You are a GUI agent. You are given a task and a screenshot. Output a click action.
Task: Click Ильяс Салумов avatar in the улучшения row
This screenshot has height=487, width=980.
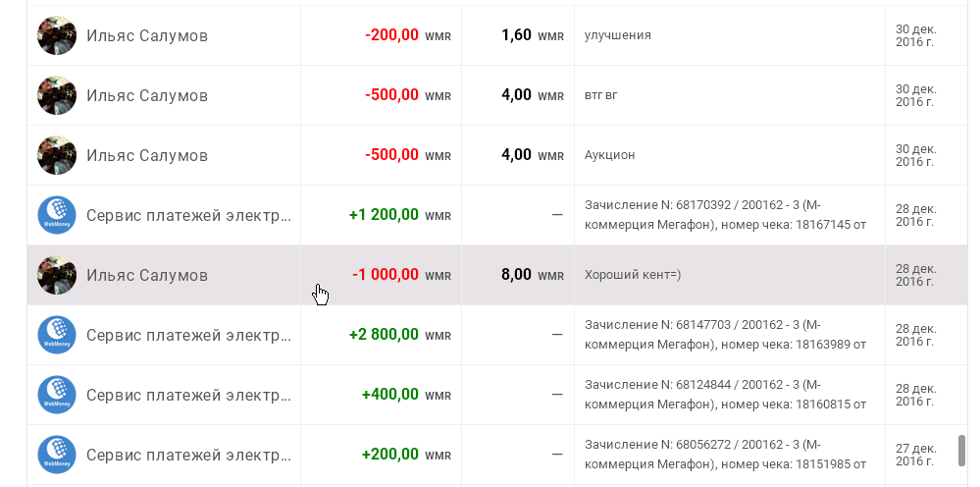click(57, 35)
